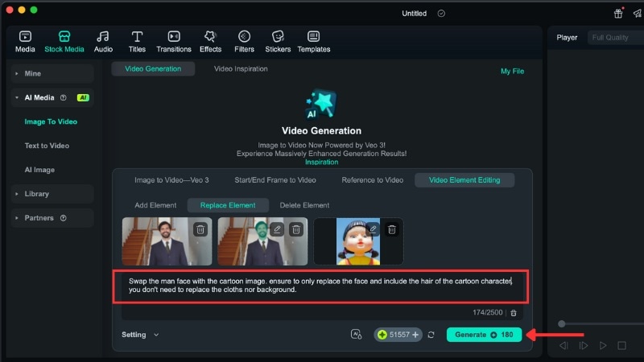
Task: Select Video Element Editing tab
Action: [464, 179]
